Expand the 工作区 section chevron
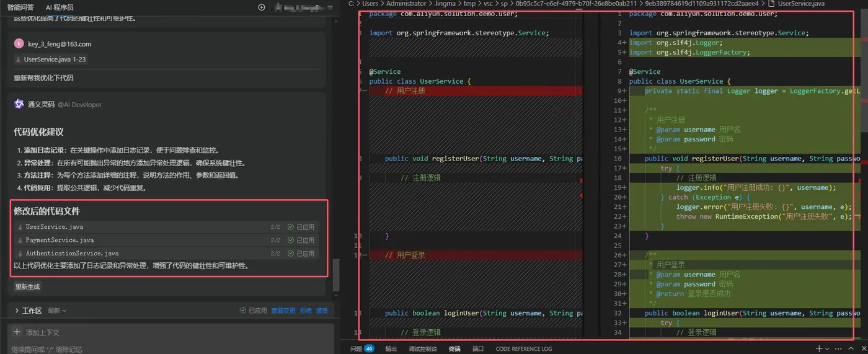Viewport: 868px width, 354px height. (17, 311)
